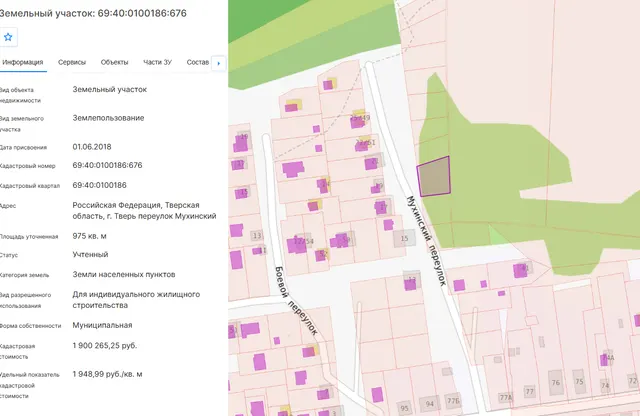Select building labeled 76 on map
The width and height of the screenshot is (640, 416).
(556, 383)
